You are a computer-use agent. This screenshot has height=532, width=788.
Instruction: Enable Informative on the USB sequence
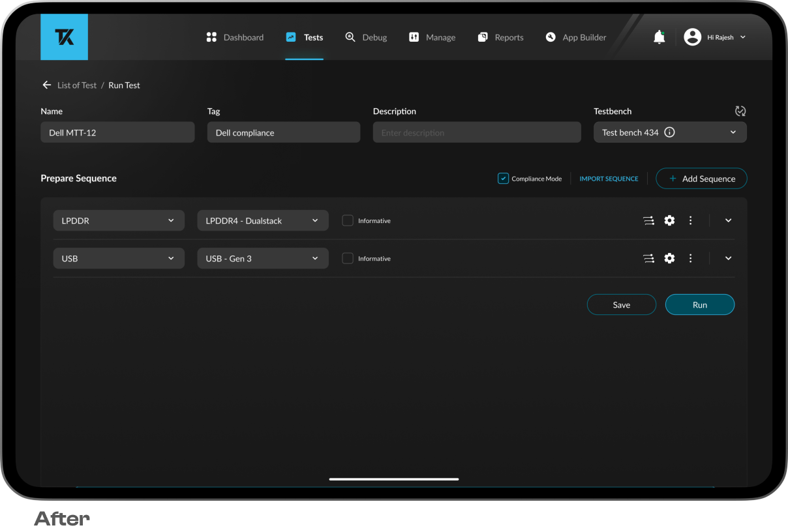tap(347, 258)
